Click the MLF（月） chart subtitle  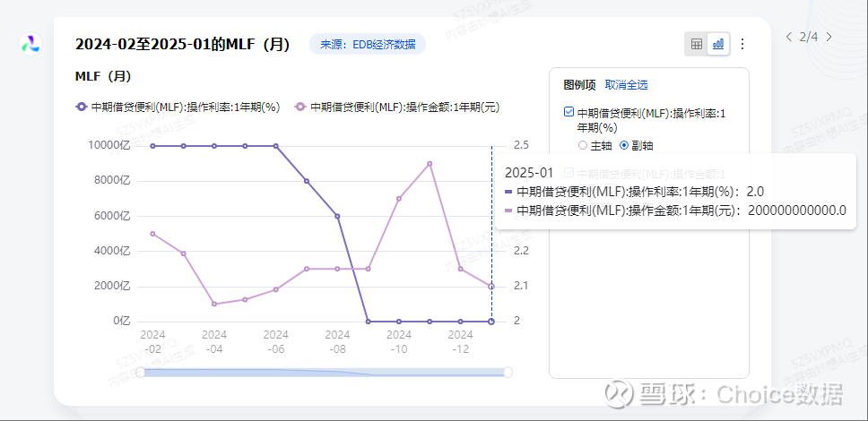coord(103,76)
